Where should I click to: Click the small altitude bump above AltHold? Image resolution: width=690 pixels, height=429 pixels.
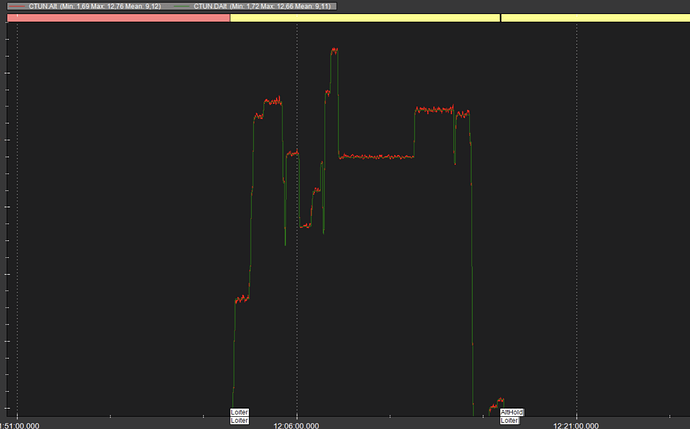click(498, 401)
